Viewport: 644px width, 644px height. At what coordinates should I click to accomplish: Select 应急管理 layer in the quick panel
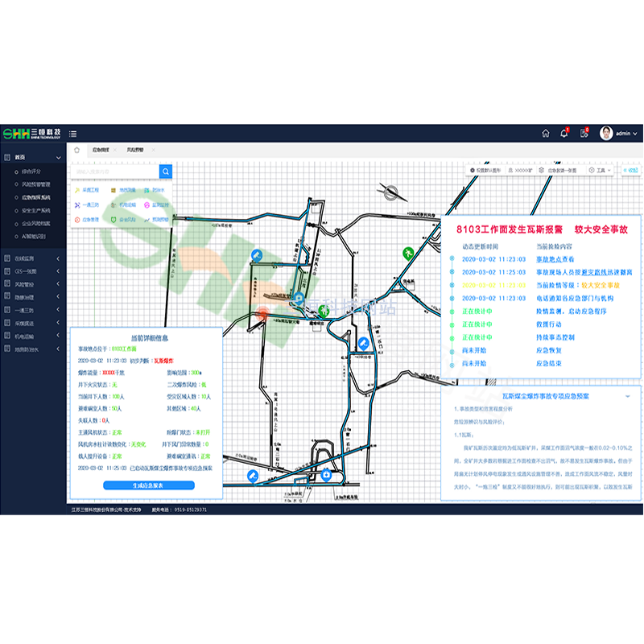86,219
